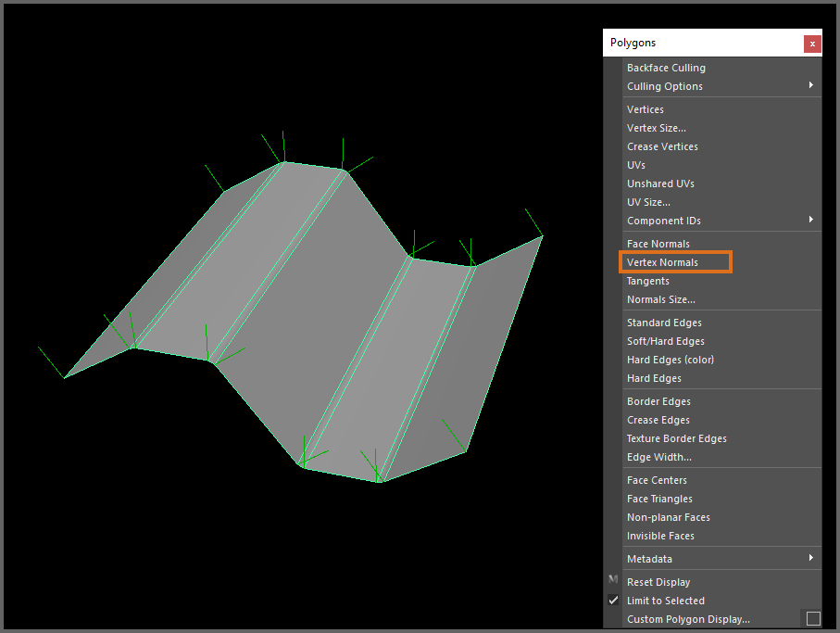The image size is (840, 633).
Task: Toggle Backface Culling display
Action: coord(666,68)
